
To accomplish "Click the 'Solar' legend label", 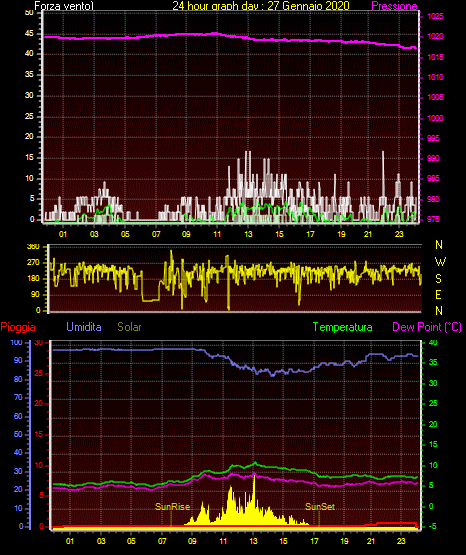I will coord(130,327).
